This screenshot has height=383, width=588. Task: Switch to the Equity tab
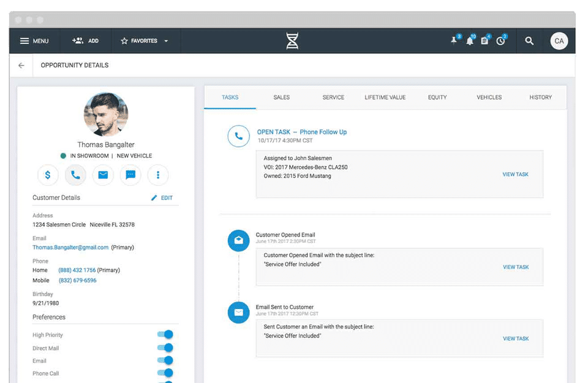(437, 97)
